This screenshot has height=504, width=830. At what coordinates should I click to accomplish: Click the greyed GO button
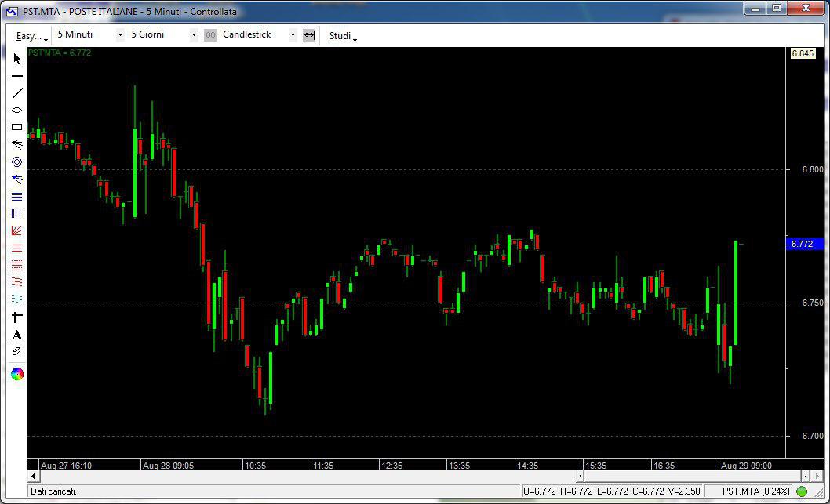(x=210, y=35)
